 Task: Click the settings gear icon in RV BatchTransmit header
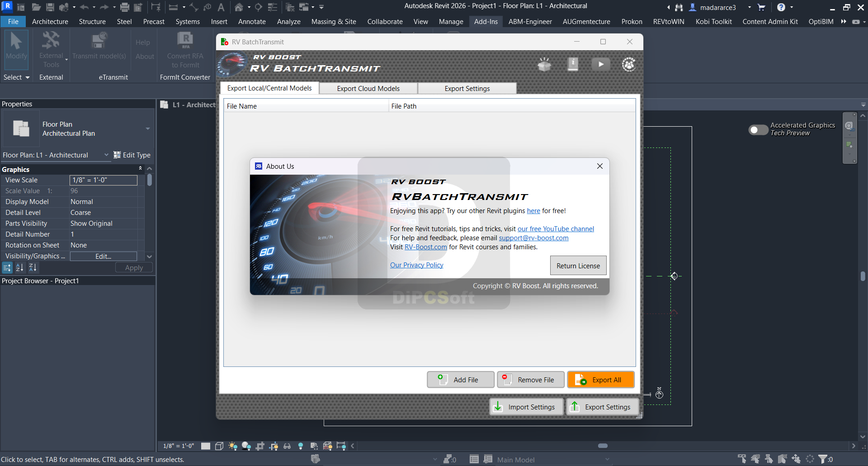coord(629,64)
